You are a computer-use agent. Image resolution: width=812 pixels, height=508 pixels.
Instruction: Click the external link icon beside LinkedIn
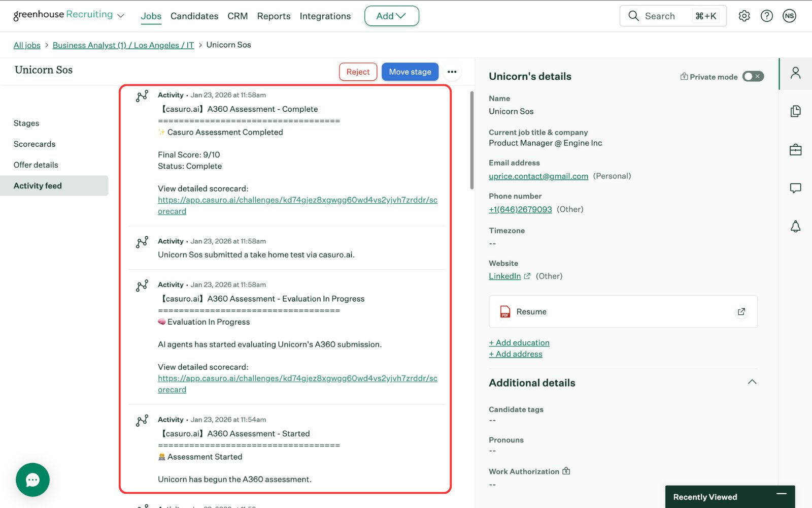tap(527, 276)
